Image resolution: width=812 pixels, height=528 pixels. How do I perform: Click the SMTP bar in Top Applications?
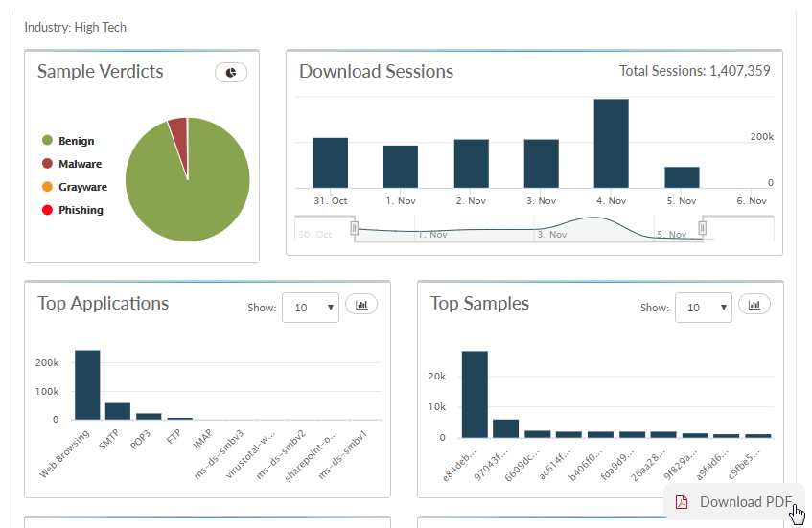(x=118, y=411)
